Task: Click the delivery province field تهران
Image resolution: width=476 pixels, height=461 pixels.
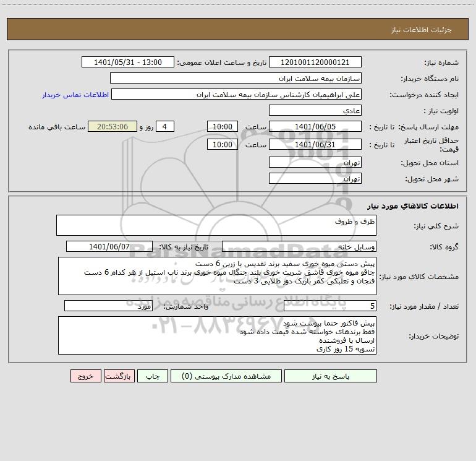Action: point(315,163)
